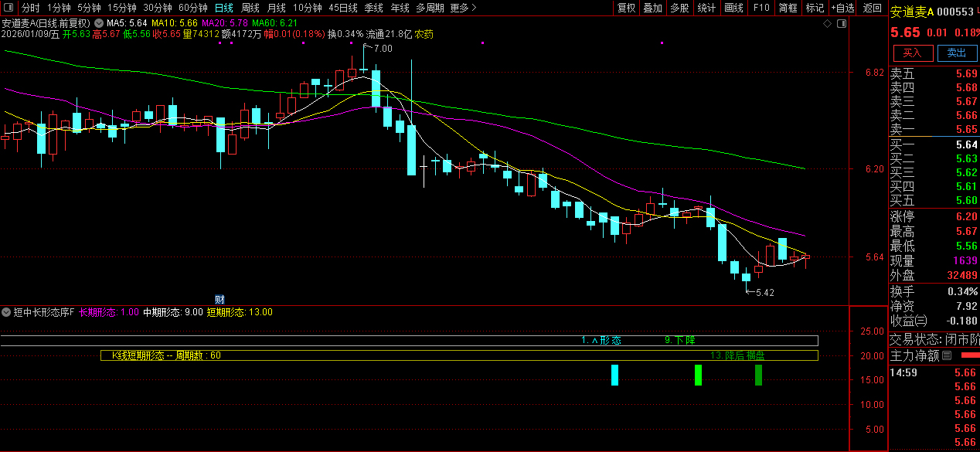Select the 45日线 period tab
Screen dimensions: 980x452
pos(343,8)
